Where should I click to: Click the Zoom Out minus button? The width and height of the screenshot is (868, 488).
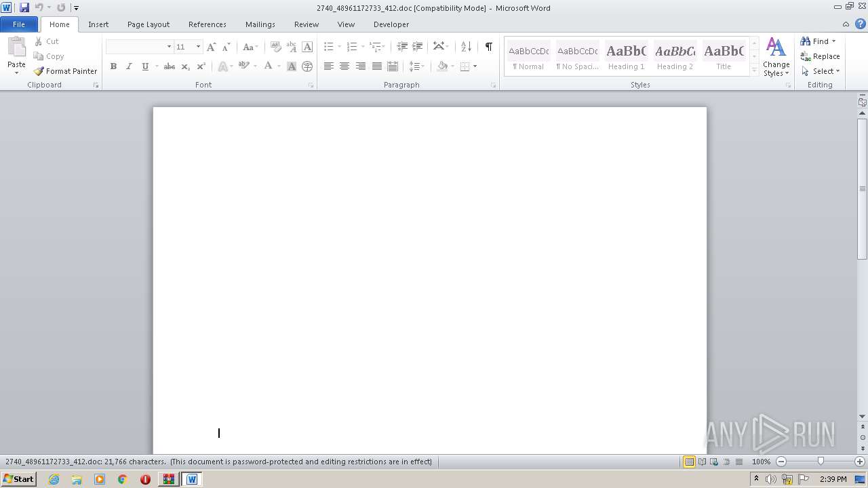(x=781, y=462)
